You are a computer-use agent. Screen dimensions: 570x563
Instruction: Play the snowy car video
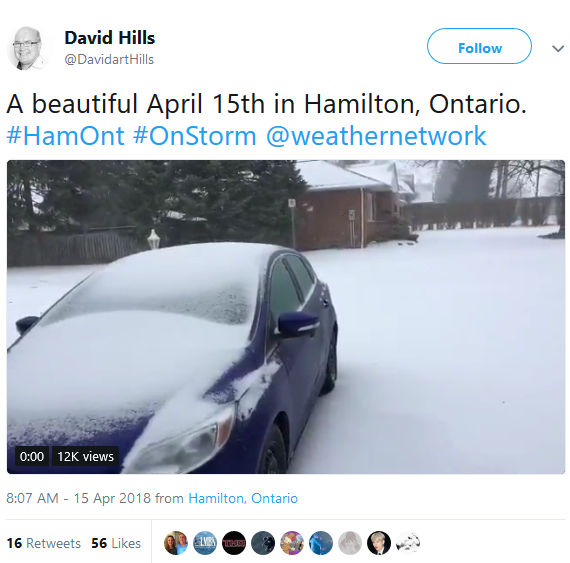point(286,317)
